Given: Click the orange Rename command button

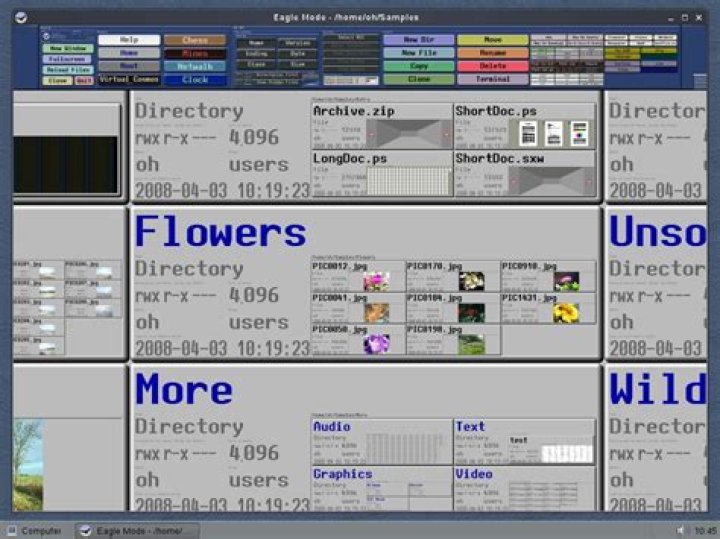Looking at the screenshot, I should (493, 53).
